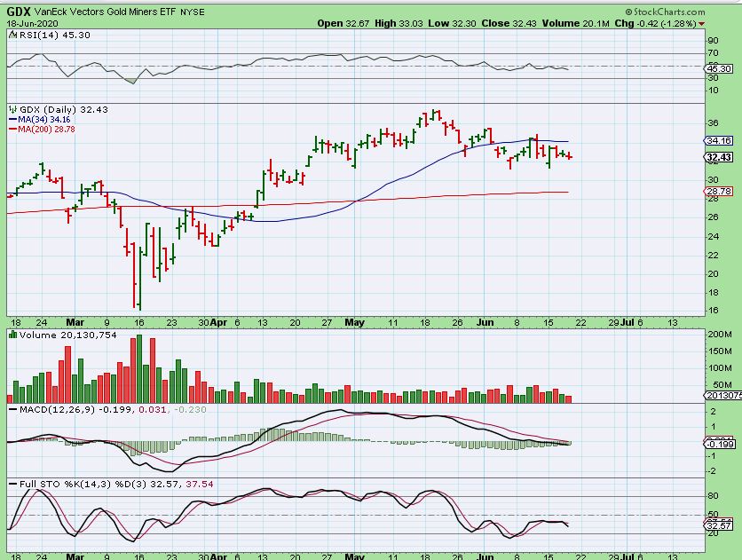Image resolution: width=742 pixels, height=560 pixels.
Task: Click the High 33.03 value
Action: pyautogui.click(x=399, y=23)
